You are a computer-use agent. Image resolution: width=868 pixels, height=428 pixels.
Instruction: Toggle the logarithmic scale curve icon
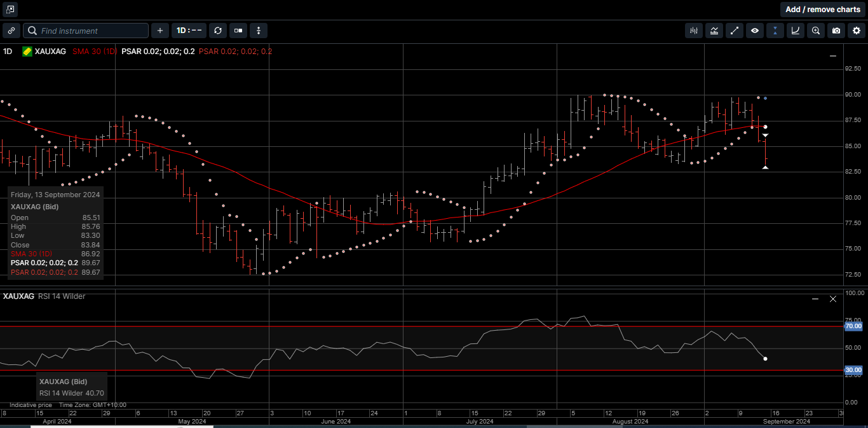coord(796,31)
